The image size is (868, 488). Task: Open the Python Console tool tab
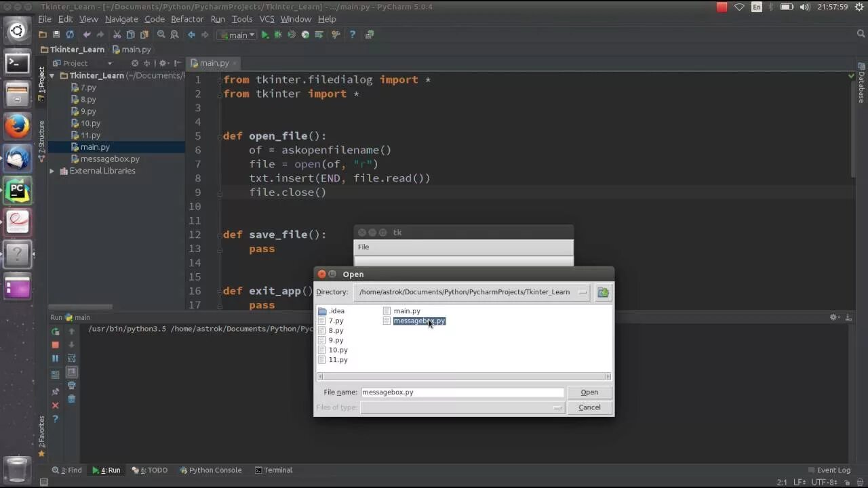tap(210, 470)
